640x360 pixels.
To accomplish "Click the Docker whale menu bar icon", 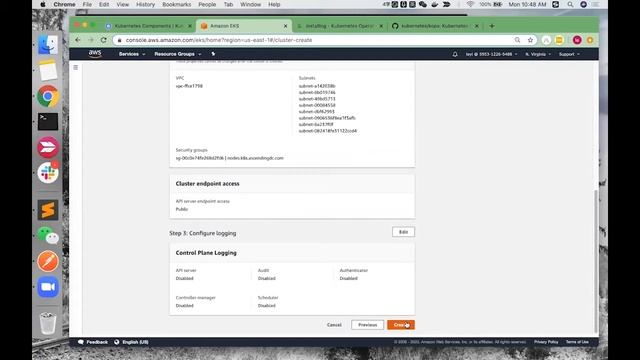I will [x=435, y=4].
